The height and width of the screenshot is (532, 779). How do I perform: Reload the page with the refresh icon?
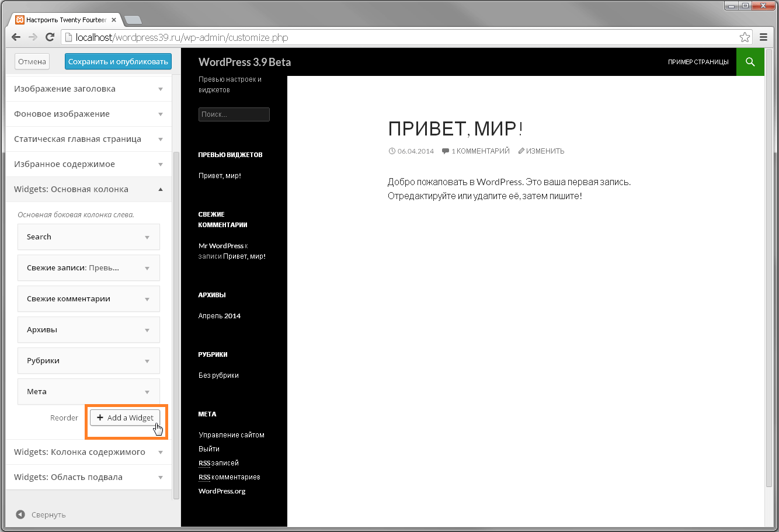pyautogui.click(x=50, y=37)
